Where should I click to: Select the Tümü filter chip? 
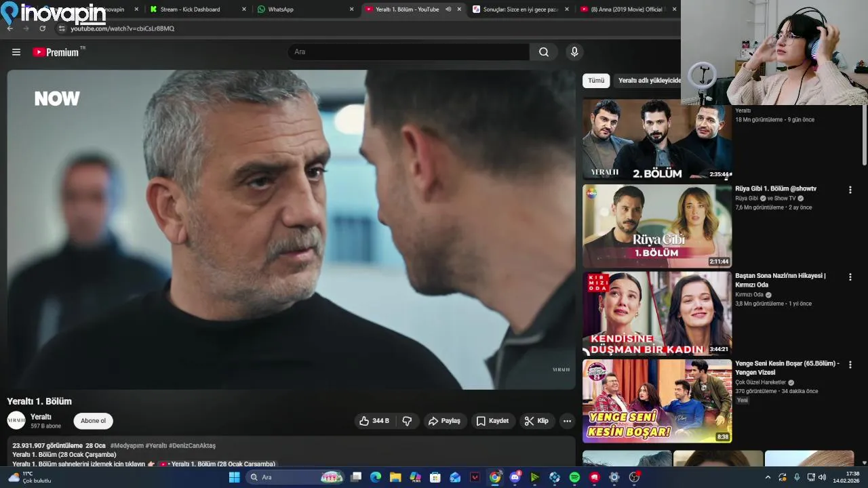[x=596, y=81]
